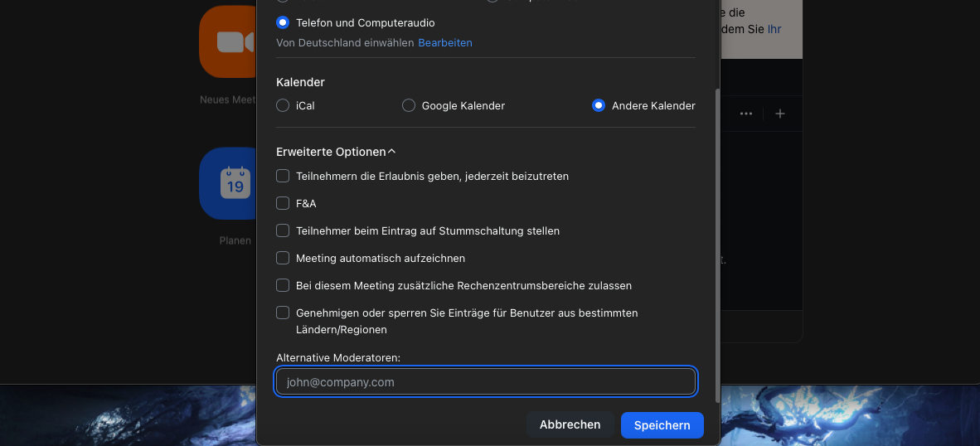The width and height of the screenshot is (980, 446).
Task: Click the Speichern button
Action: pos(662,425)
